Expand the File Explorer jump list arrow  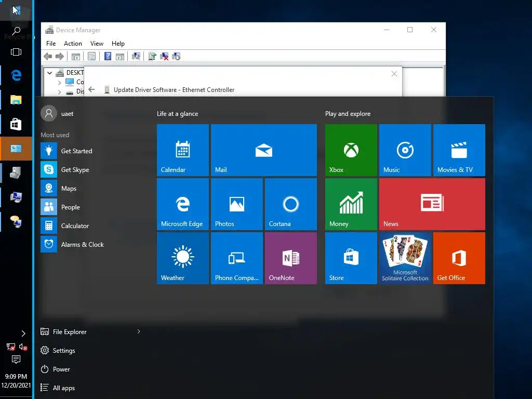click(x=138, y=331)
